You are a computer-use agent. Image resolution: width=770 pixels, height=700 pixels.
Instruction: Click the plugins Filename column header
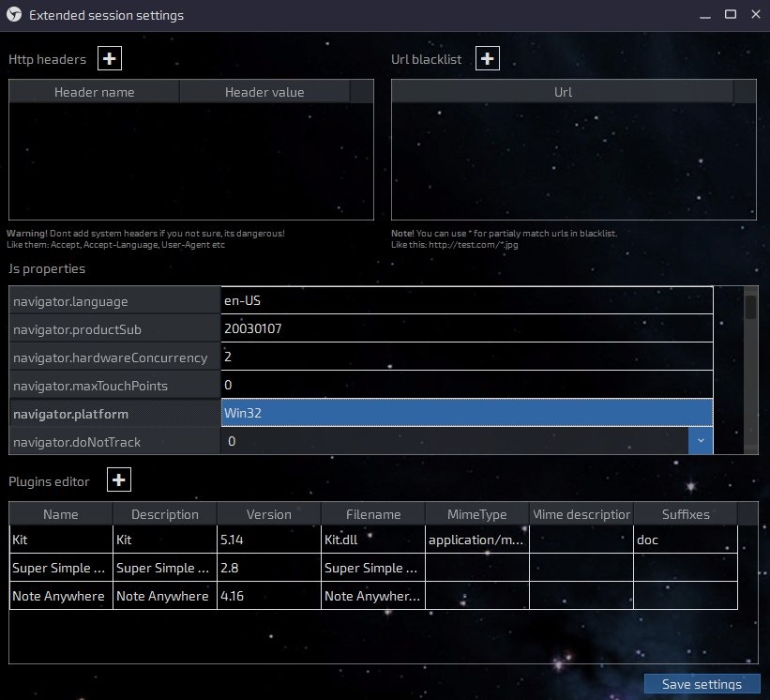click(x=373, y=514)
